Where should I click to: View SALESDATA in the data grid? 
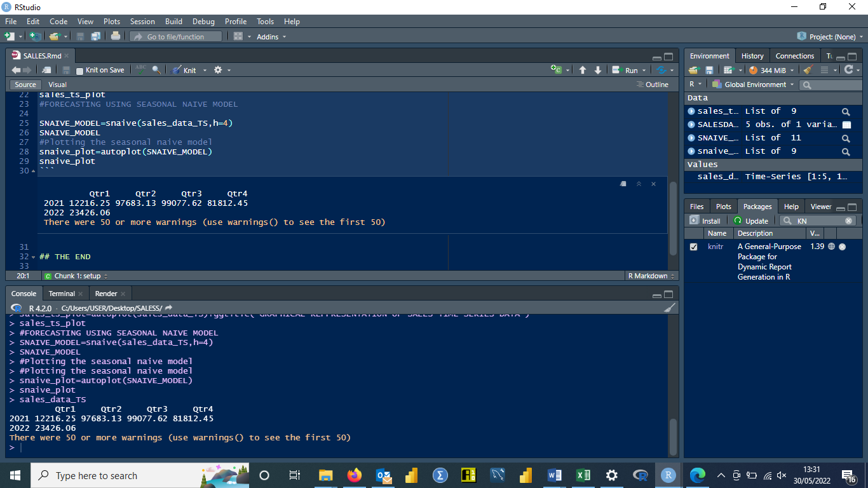846,125
